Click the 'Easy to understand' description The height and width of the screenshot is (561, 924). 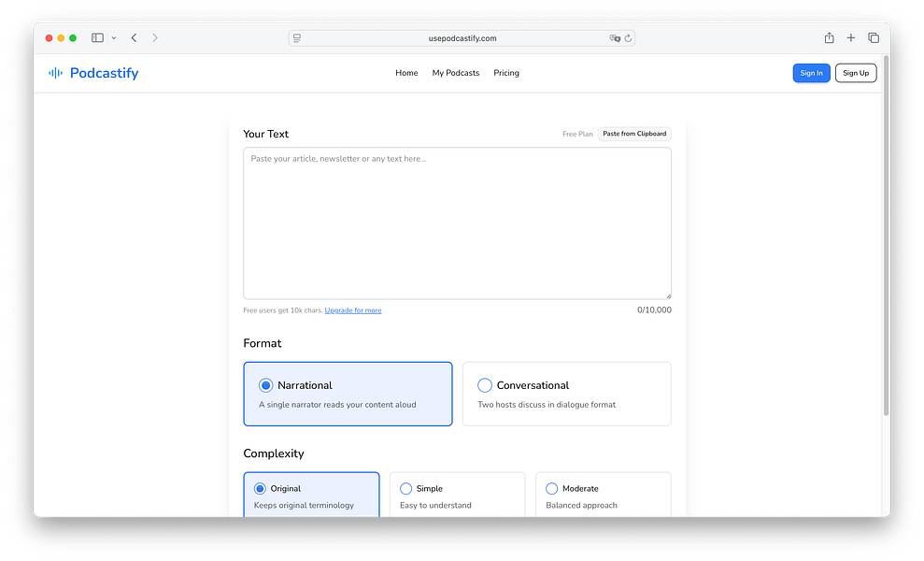point(435,506)
